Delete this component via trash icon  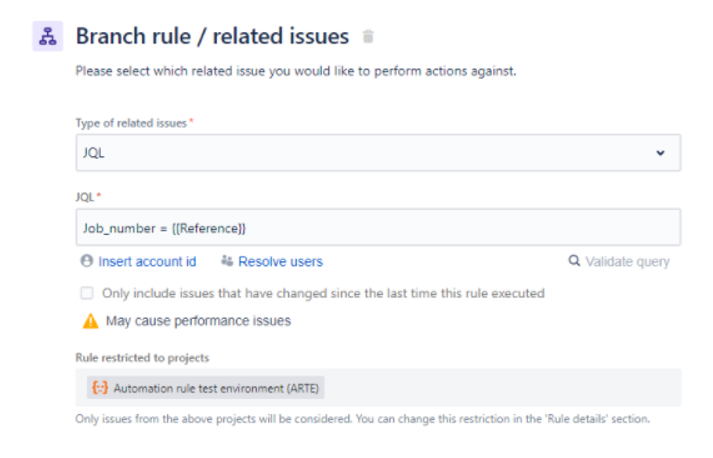click(x=368, y=36)
